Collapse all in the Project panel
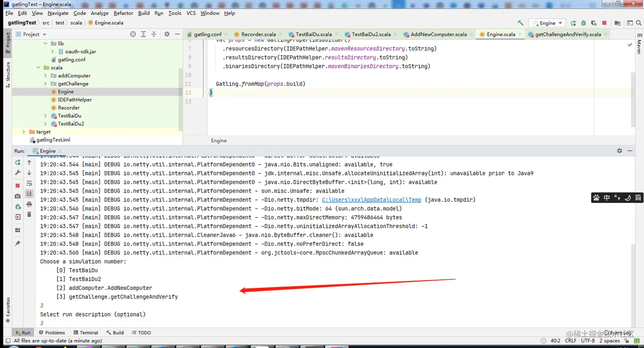644x348 pixels. 154,34
